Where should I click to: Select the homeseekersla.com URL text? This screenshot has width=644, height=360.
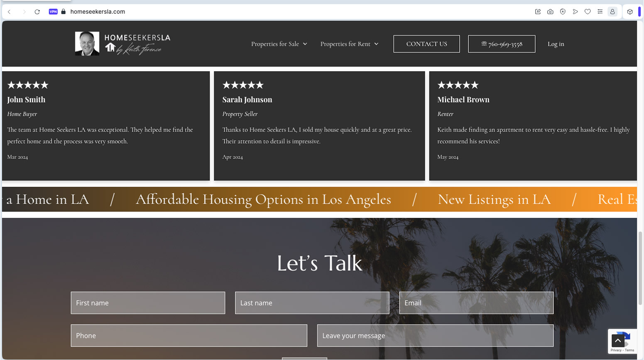[x=98, y=12]
